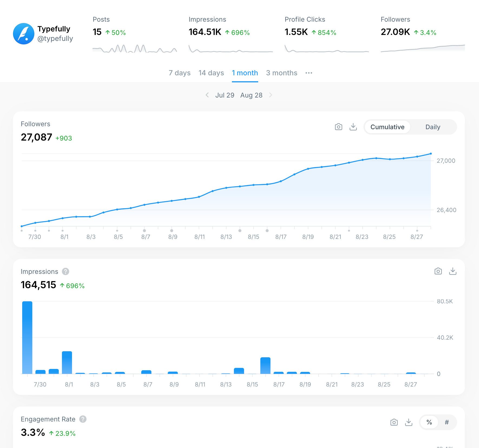Click the @typefully handle link
This screenshot has width=479, height=448.
click(55, 38)
